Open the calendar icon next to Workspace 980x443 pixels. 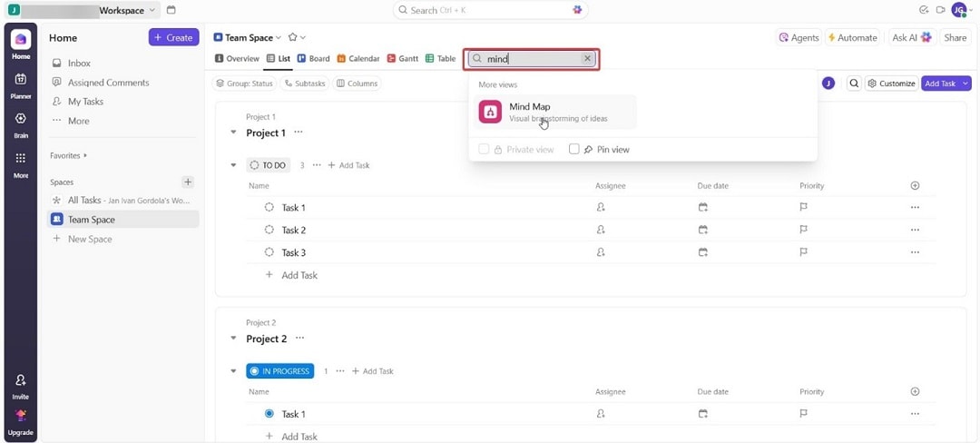tap(171, 10)
